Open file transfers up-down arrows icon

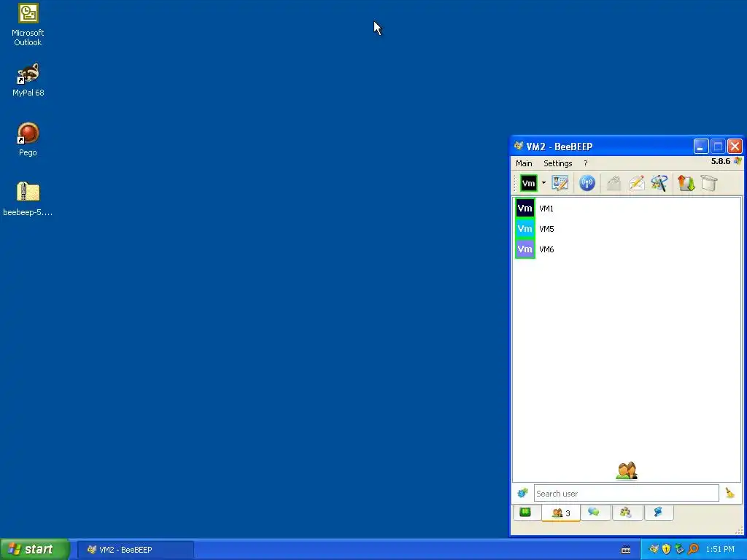686,183
